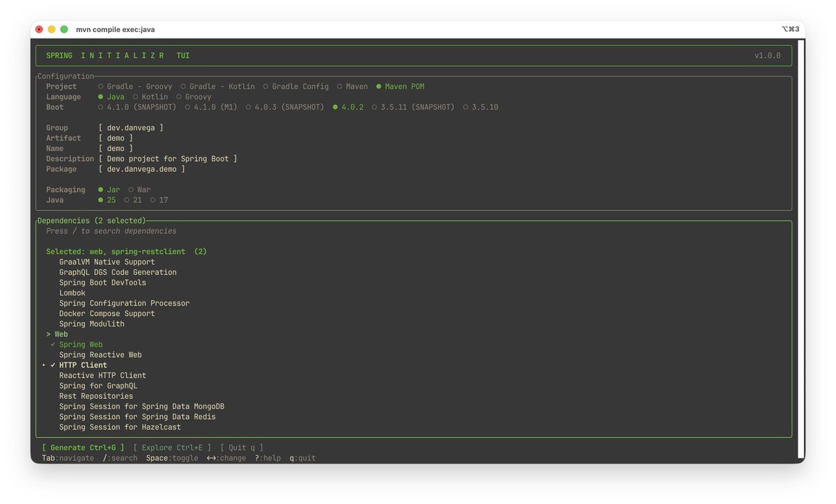This screenshot has width=836, height=504.
Task: Click the Selected: web, spring-restclient summary
Action: [x=126, y=251]
